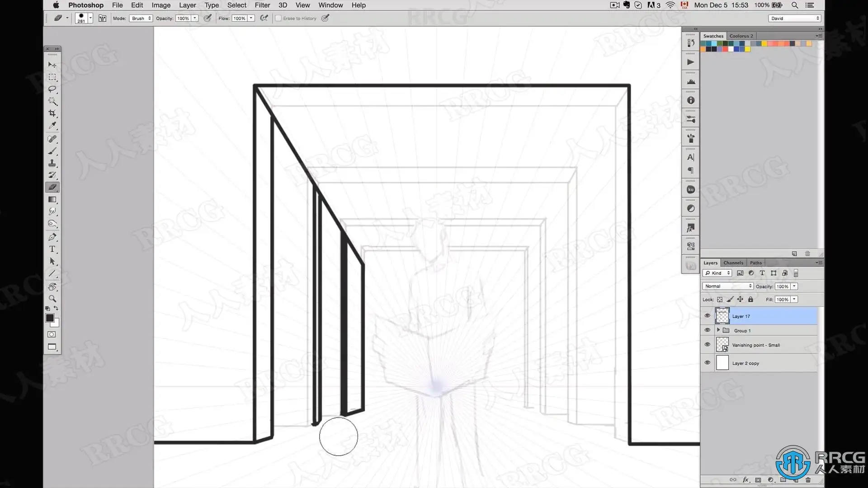Open the eraser Mode dropdown
This screenshot has width=868, height=488.
(141, 19)
